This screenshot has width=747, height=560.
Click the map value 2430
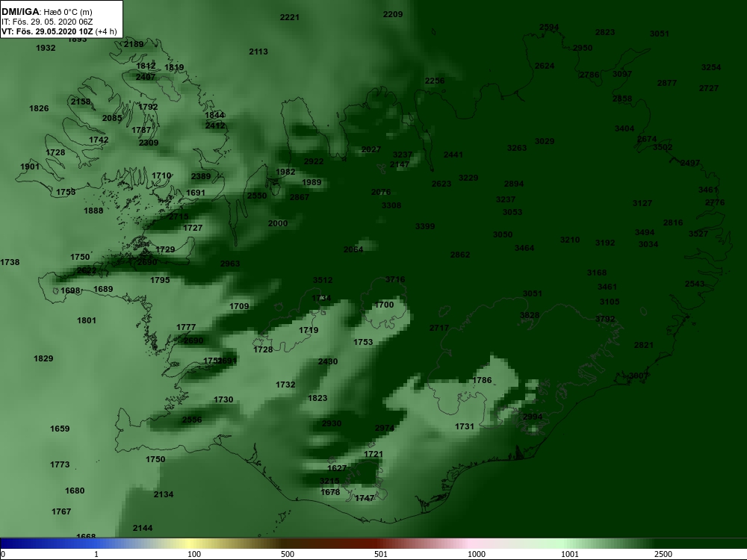(x=328, y=362)
